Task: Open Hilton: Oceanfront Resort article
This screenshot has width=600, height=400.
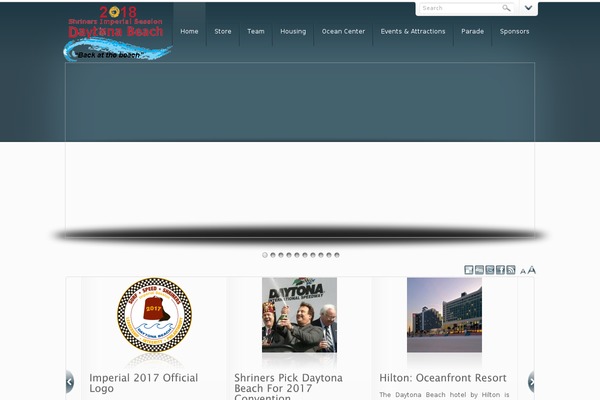Action: (x=443, y=378)
